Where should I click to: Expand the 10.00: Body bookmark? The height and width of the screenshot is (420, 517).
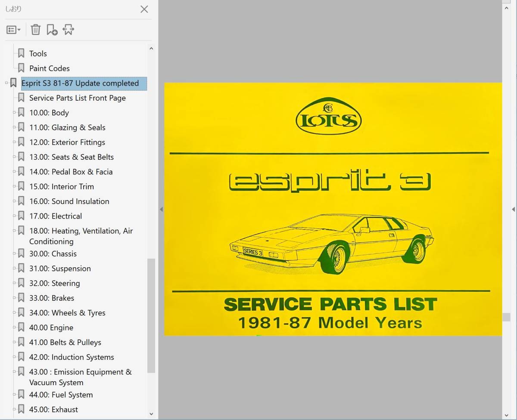coord(14,113)
